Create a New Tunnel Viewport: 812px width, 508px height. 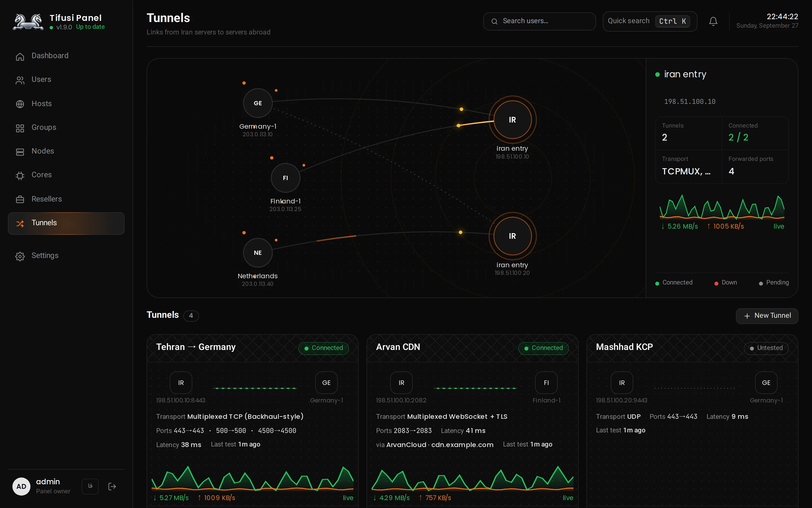tap(767, 316)
